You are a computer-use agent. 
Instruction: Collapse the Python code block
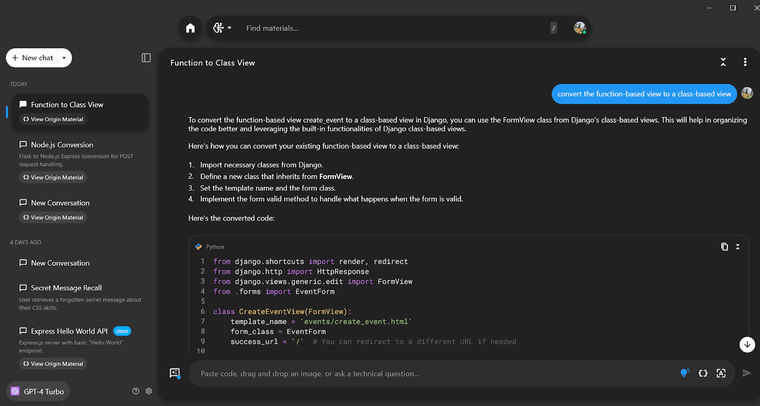point(738,247)
